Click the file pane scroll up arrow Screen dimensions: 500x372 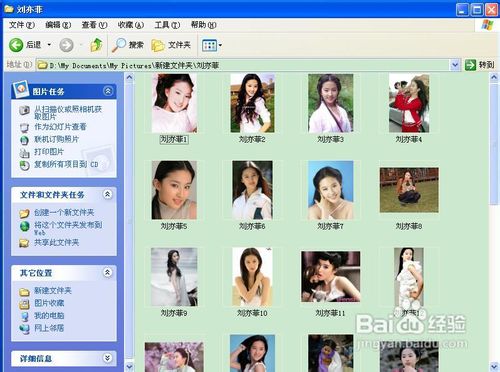click(494, 77)
